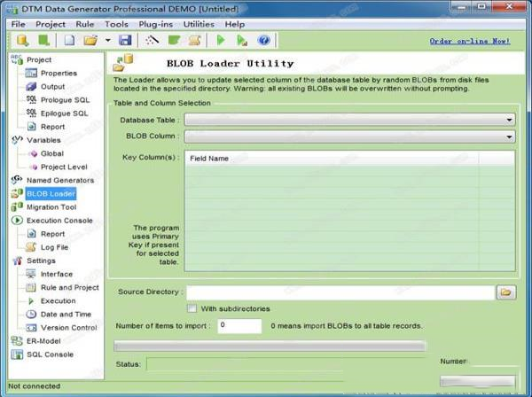Open Report under Project

[x=52, y=127]
